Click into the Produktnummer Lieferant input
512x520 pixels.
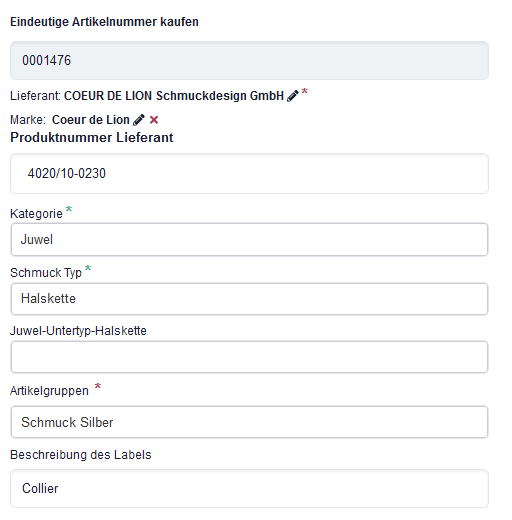[249, 173]
